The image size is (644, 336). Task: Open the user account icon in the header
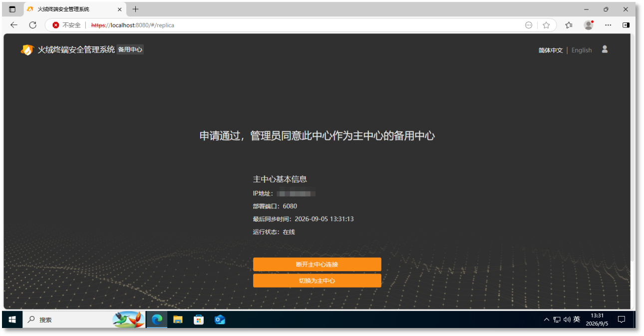point(605,49)
